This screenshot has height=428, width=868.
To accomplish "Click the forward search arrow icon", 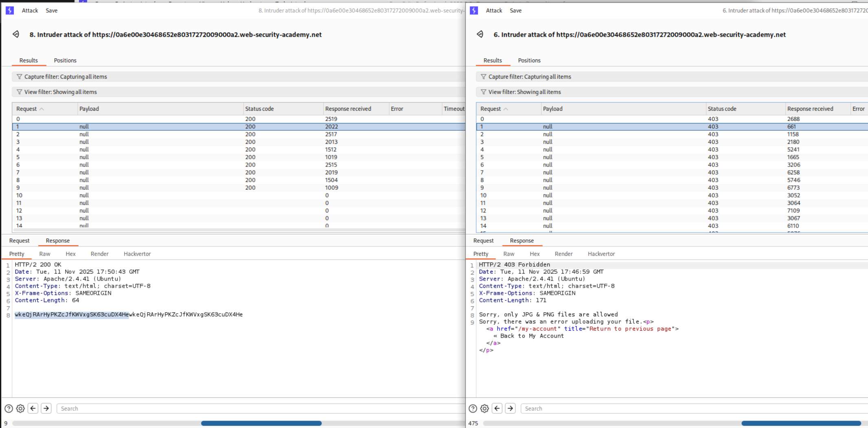I will click(x=46, y=408).
